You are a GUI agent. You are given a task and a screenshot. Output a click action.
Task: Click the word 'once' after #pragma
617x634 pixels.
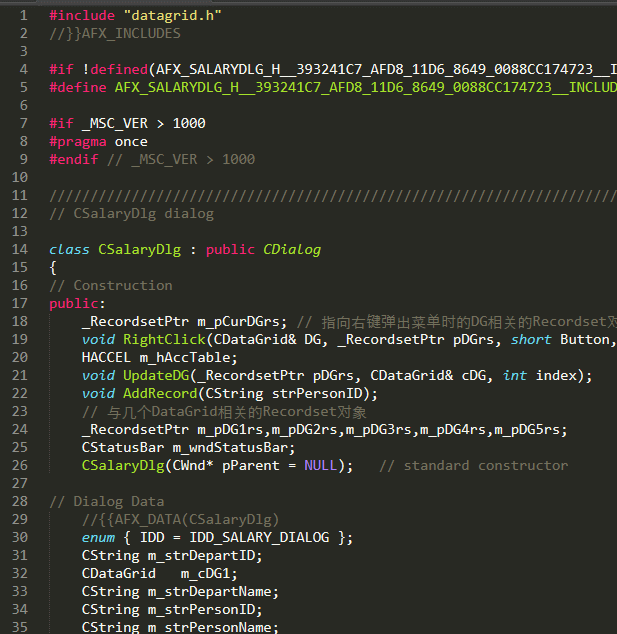point(131,142)
